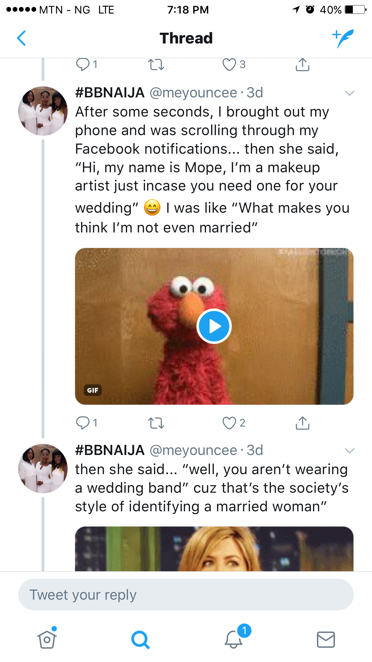This screenshot has width=372, height=662.
Task: Share the top partially visible tweet
Action: click(302, 65)
